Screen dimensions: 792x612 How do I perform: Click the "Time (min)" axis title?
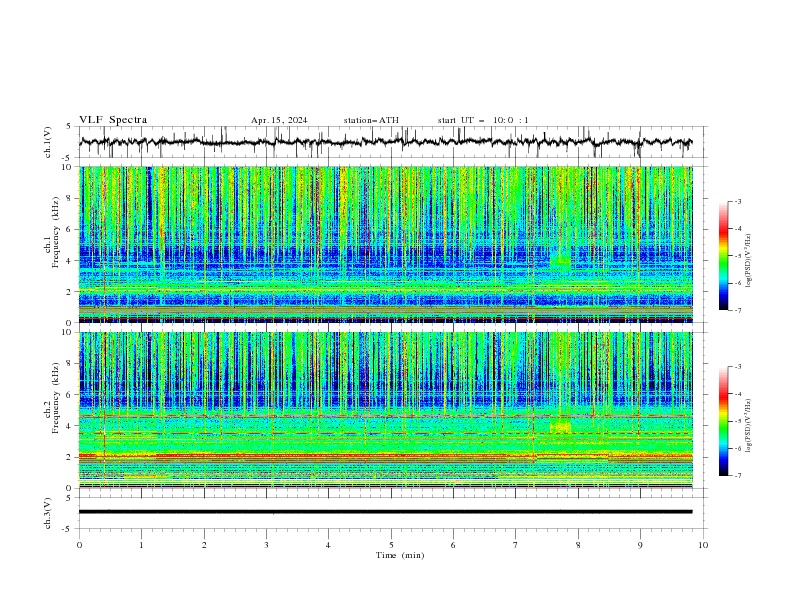pos(400,555)
